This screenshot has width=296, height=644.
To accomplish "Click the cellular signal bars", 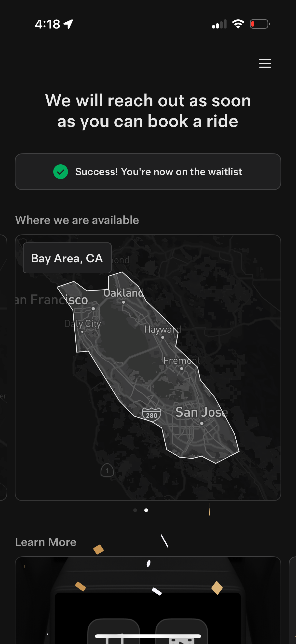I will (x=219, y=24).
